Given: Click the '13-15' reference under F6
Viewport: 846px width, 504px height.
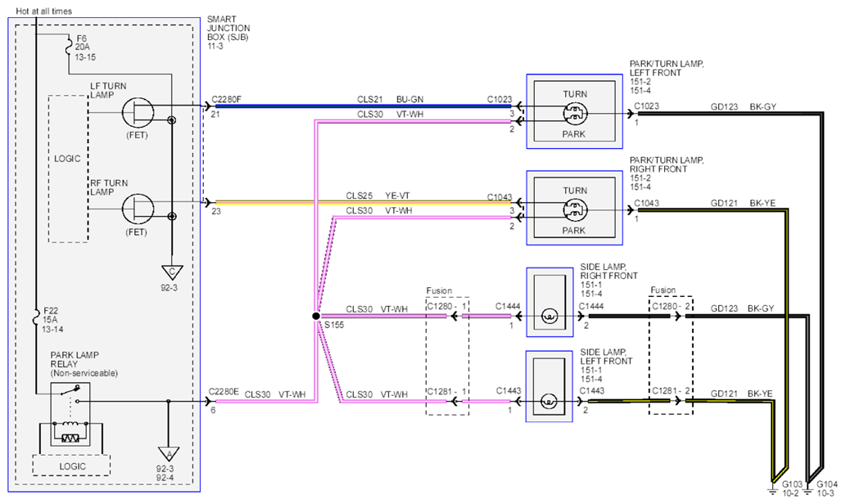Looking at the screenshot, I should [x=85, y=56].
